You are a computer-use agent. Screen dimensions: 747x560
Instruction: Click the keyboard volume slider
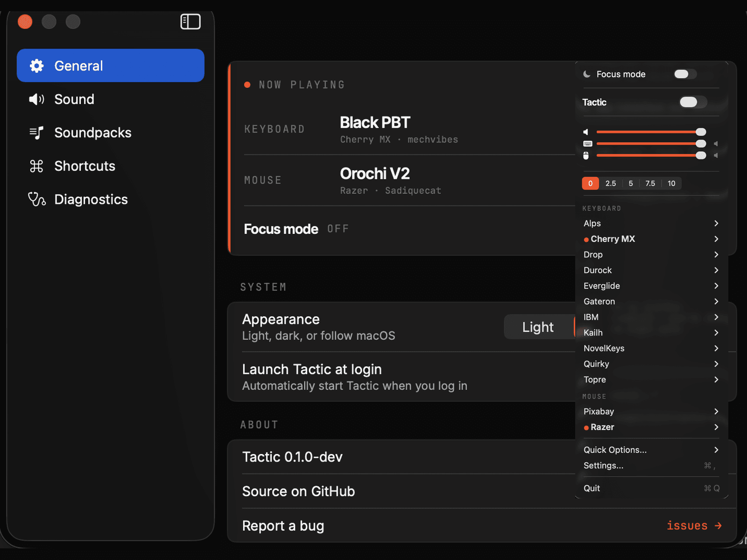pyautogui.click(x=651, y=144)
